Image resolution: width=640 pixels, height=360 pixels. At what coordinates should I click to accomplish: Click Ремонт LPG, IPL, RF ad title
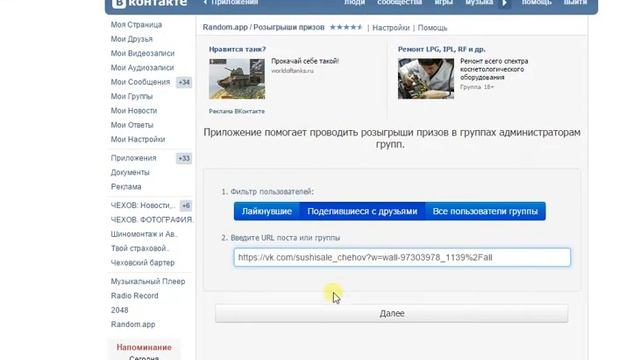pos(442,49)
